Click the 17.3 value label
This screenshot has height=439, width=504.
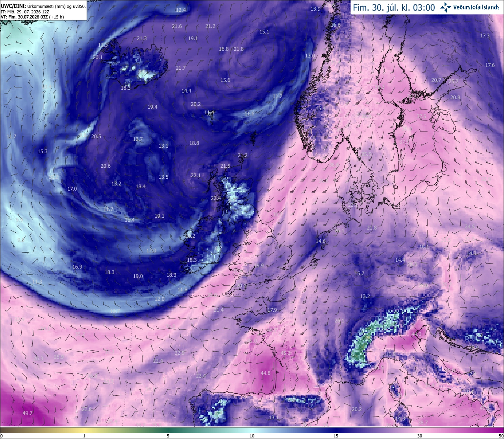(485, 35)
